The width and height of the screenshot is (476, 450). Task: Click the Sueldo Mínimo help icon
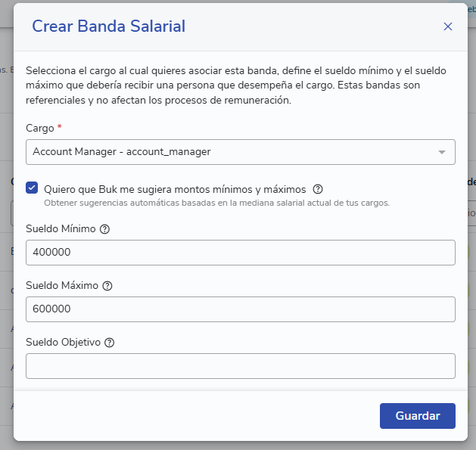(104, 229)
